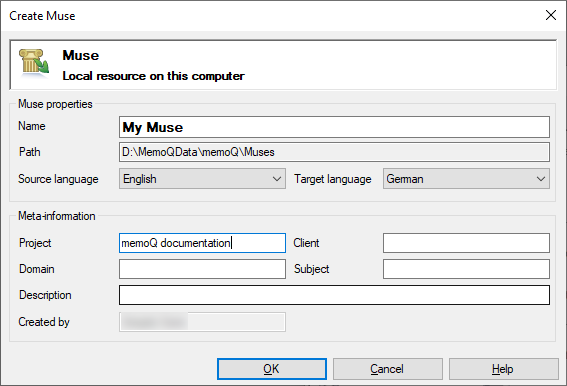567x386 pixels.
Task: Click the Domain input field
Action: 202,269
